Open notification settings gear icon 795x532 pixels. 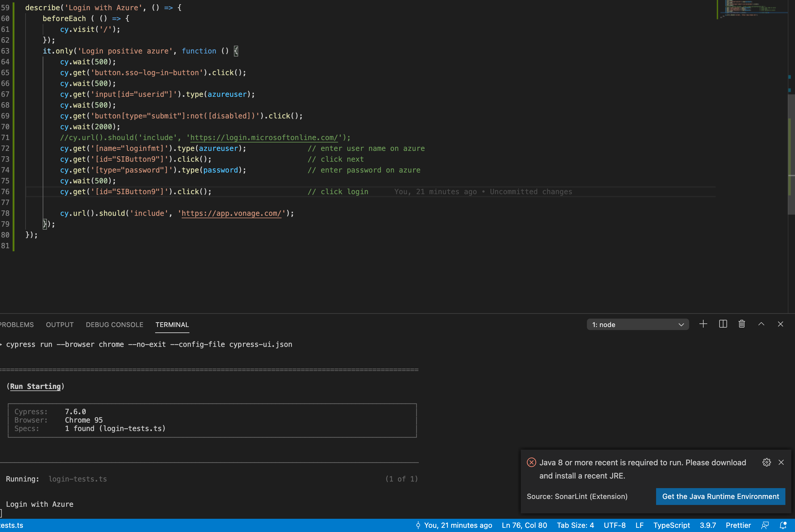pos(766,462)
